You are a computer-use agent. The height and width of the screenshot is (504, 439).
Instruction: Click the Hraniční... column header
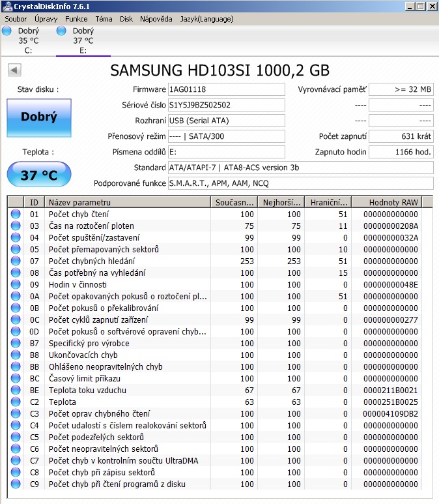328,202
